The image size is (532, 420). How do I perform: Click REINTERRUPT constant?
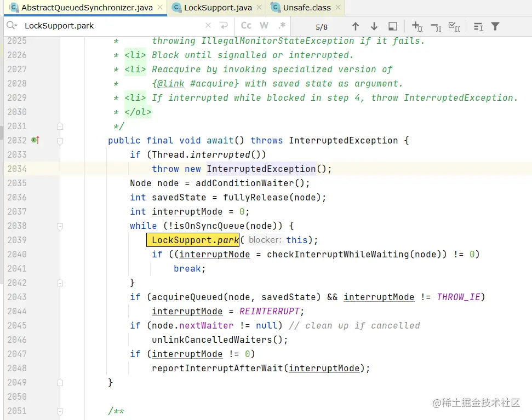(x=270, y=311)
